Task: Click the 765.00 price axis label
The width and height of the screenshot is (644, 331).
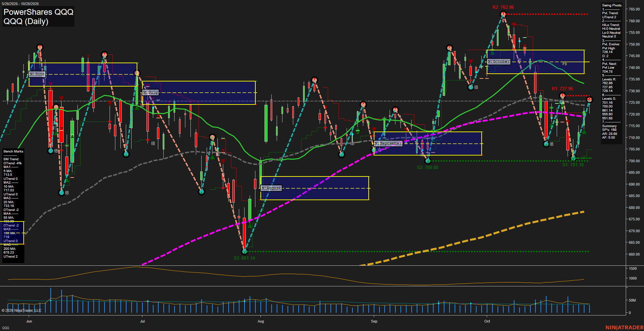Action: click(634, 9)
